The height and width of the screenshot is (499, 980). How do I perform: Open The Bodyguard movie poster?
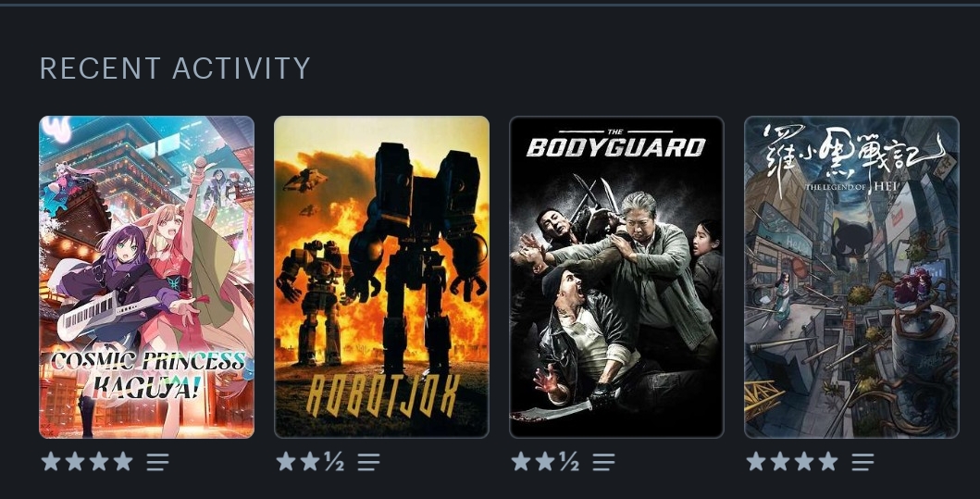point(617,277)
